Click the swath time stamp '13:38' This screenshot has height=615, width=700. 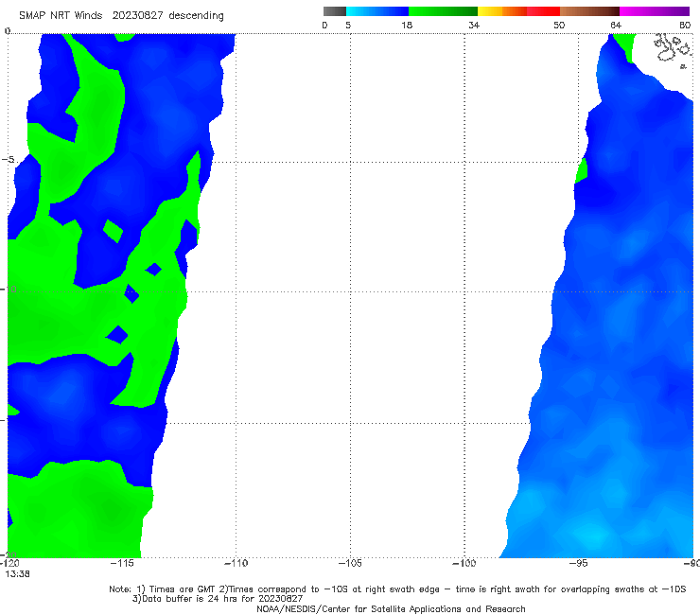click(17, 574)
